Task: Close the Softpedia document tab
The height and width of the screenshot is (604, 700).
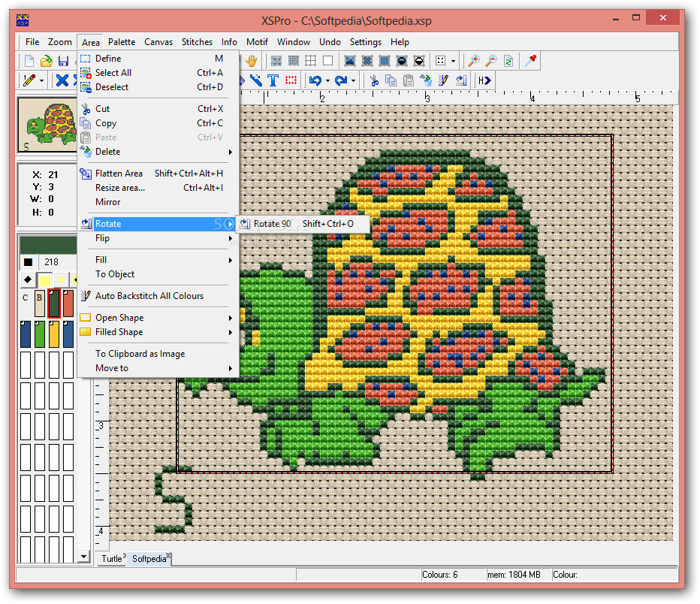Action: pyautogui.click(x=168, y=555)
